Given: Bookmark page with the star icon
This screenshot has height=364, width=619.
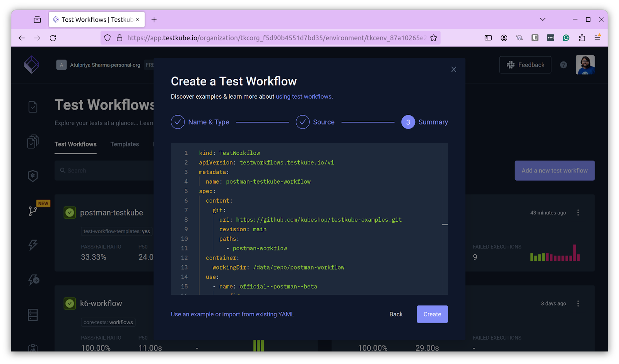Looking at the screenshot, I should point(434,38).
